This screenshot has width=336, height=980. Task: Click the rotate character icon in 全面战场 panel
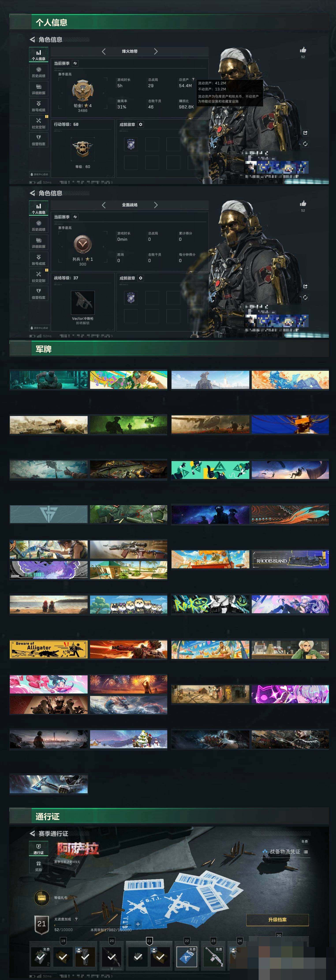(305, 298)
